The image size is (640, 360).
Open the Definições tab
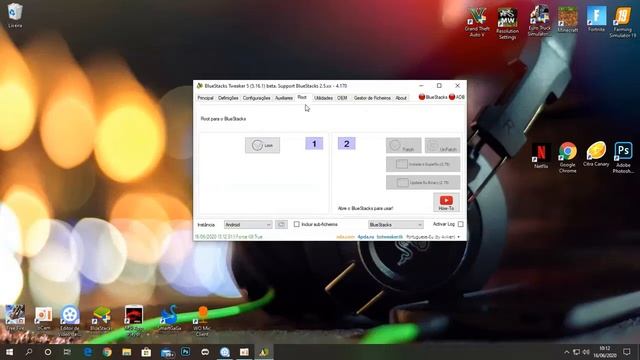point(228,98)
